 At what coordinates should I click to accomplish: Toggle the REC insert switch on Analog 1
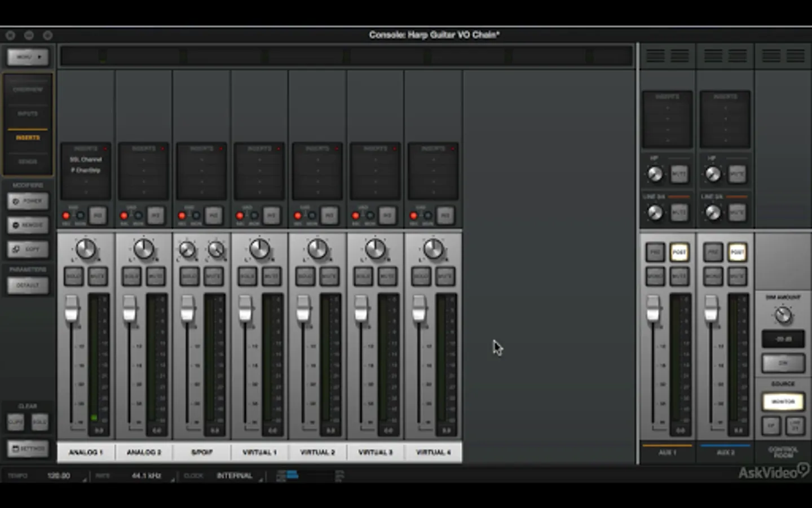tap(67, 216)
